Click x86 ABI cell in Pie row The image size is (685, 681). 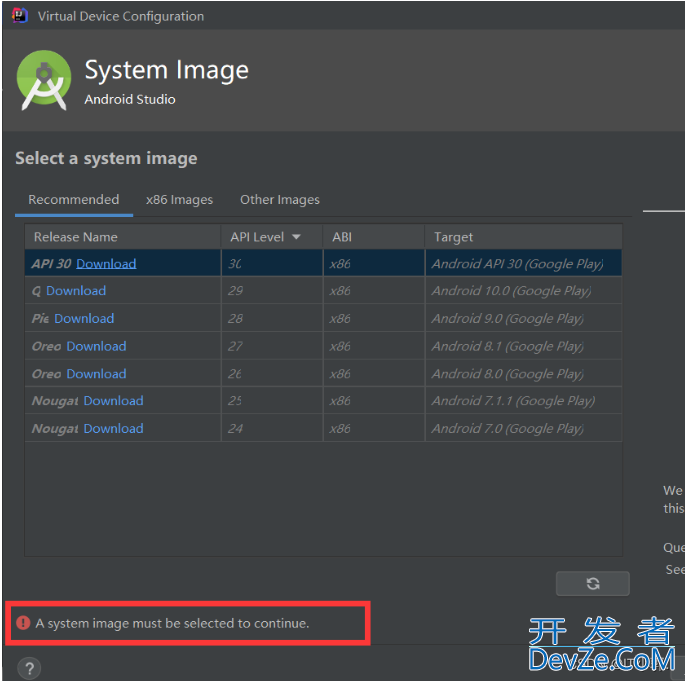(x=374, y=318)
